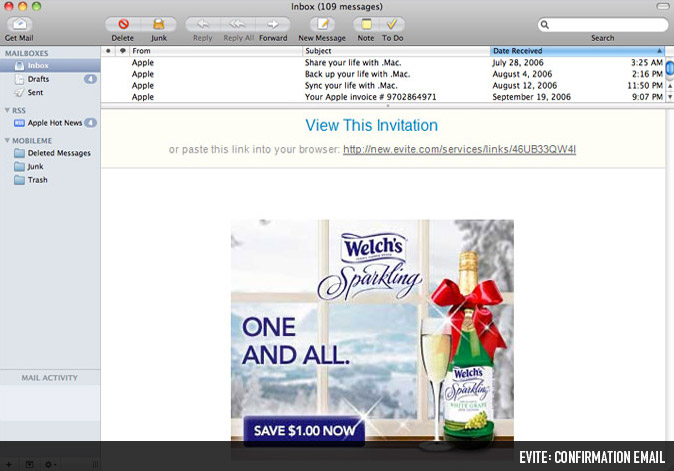
Task: Open the Drafts mailbox
Action: (50, 79)
